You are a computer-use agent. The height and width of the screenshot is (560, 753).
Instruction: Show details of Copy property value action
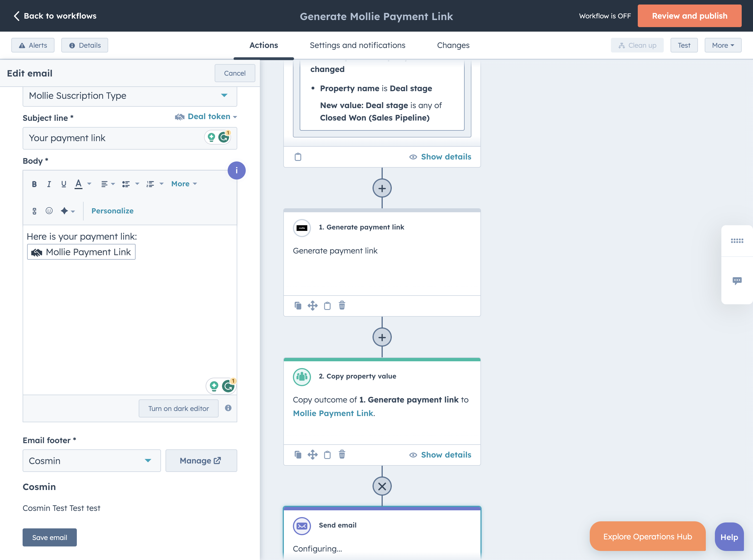pos(440,455)
